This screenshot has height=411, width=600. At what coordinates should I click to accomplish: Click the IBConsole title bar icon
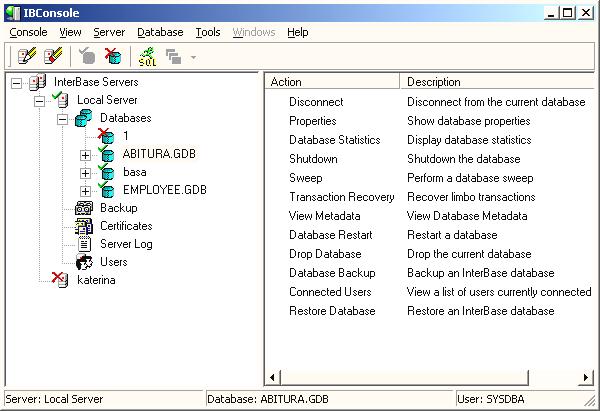point(13,13)
